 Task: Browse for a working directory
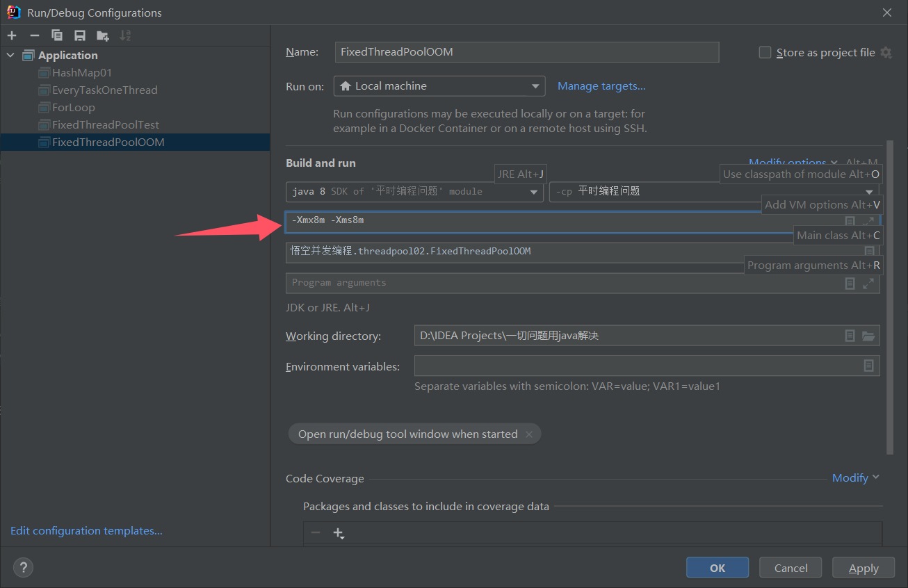[868, 336]
